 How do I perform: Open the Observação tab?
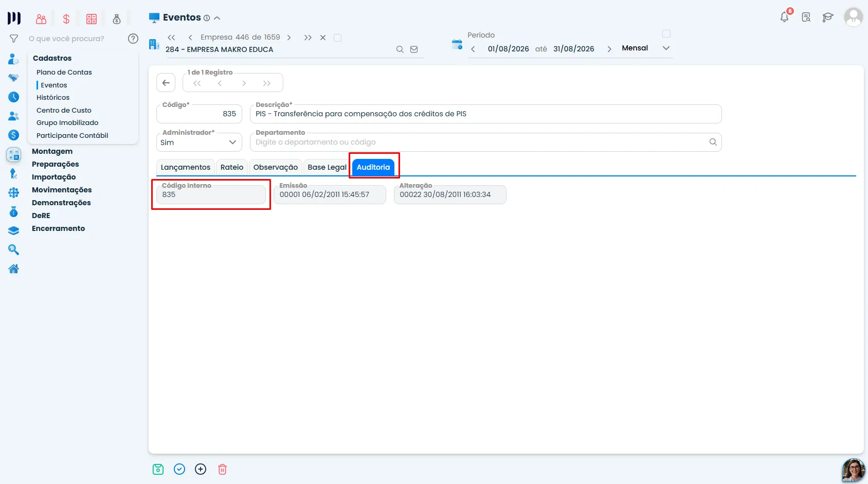(276, 167)
